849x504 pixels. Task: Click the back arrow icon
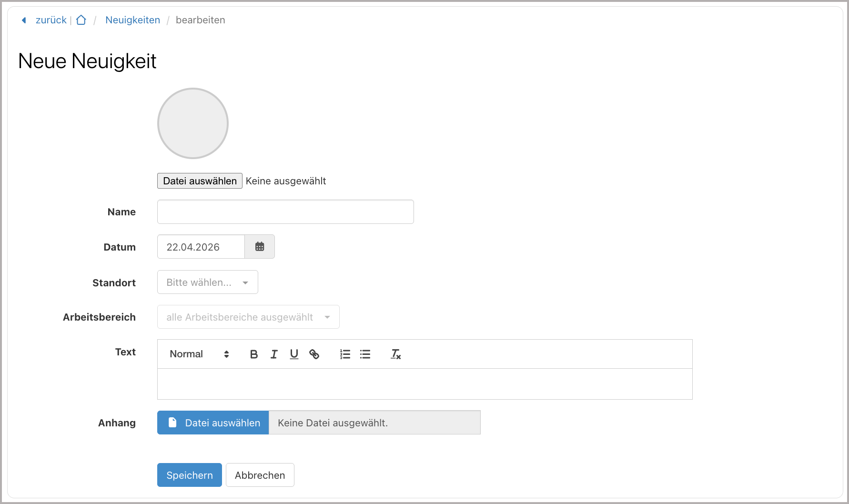[x=24, y=20]
